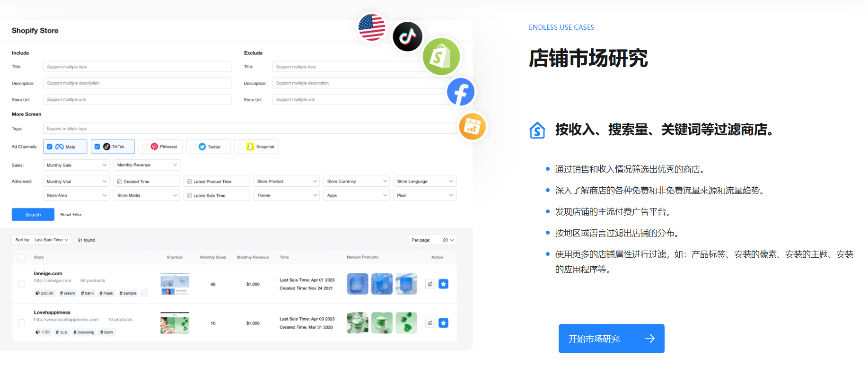Open the Per page 20 dropdown
The width and height of the screenshot is (868, 366).
[x=433, y=240]
